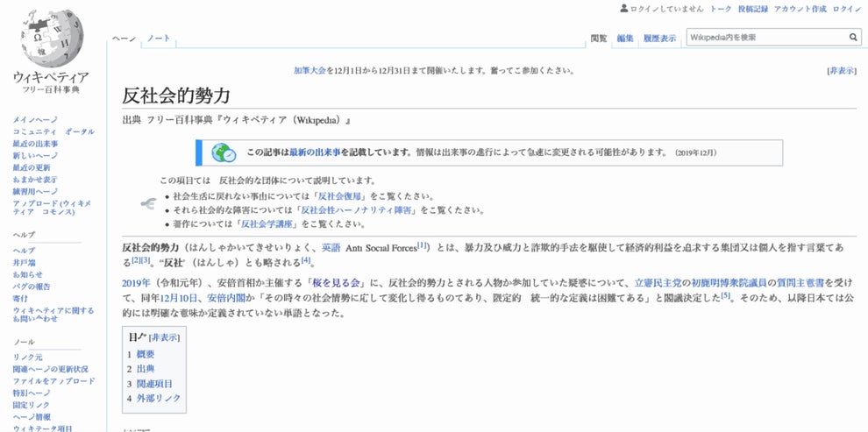Open the ノート tab
This screenshot has width=868, height=432.
point(159,39)
